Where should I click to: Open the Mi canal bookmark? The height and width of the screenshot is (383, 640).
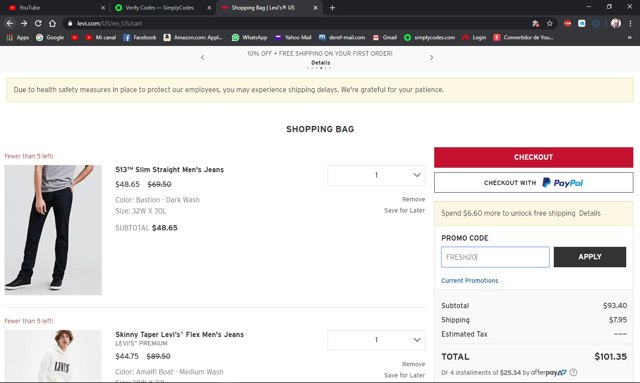pyautogui.click(x=100, y=38)
